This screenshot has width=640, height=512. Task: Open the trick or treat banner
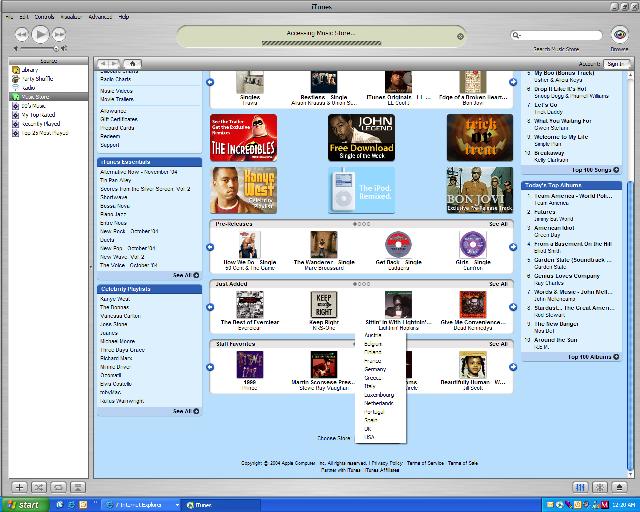click(480, 138)
